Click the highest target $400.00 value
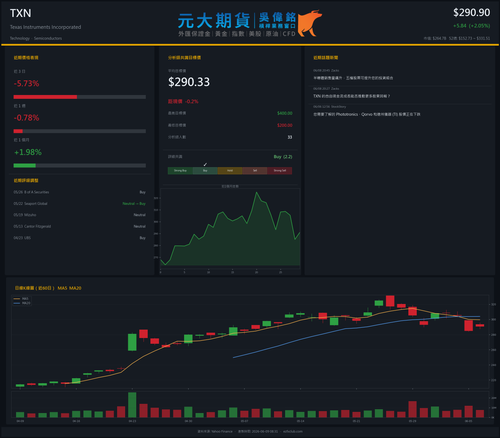This screenshot has width=500, height=438. click(285, 113)
